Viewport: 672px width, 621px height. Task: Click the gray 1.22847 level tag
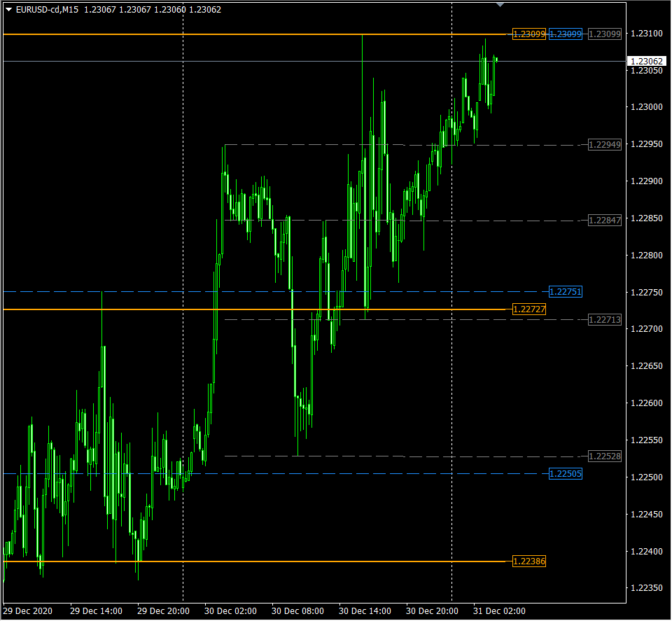click(605, 221)
